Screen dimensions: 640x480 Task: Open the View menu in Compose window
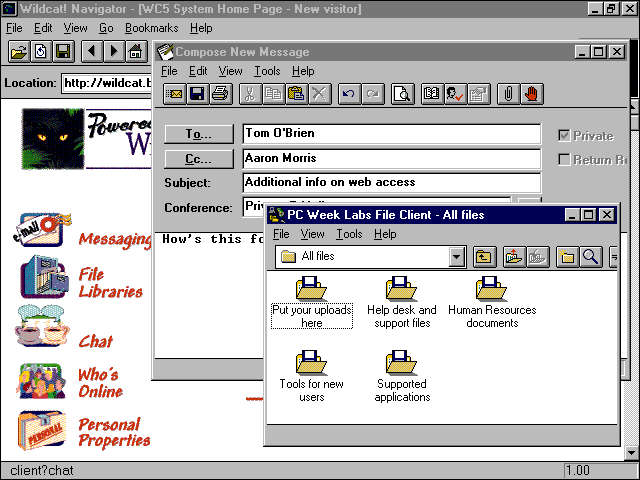230,71
